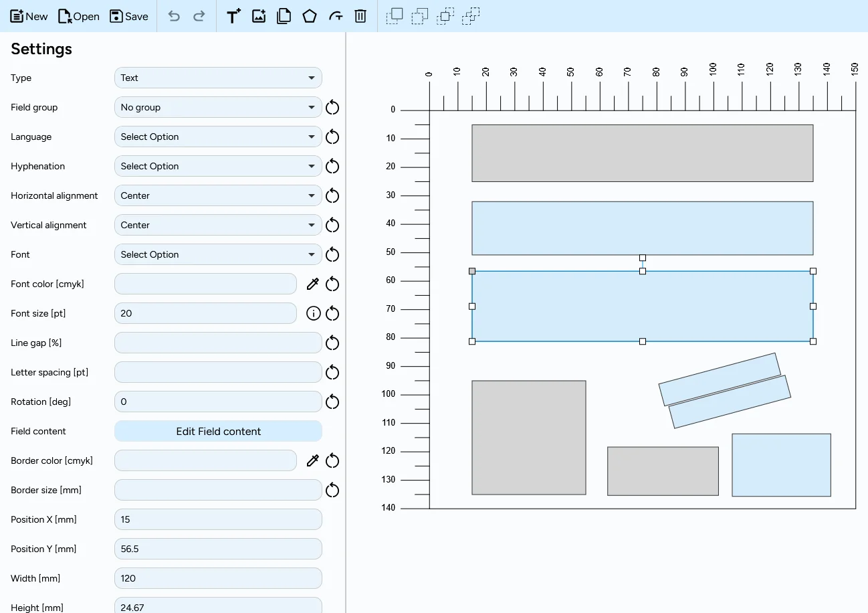Select the gray square at bottom left of canvas
Viewport: 868px width, 613px height.
click(x=529, y=438)
